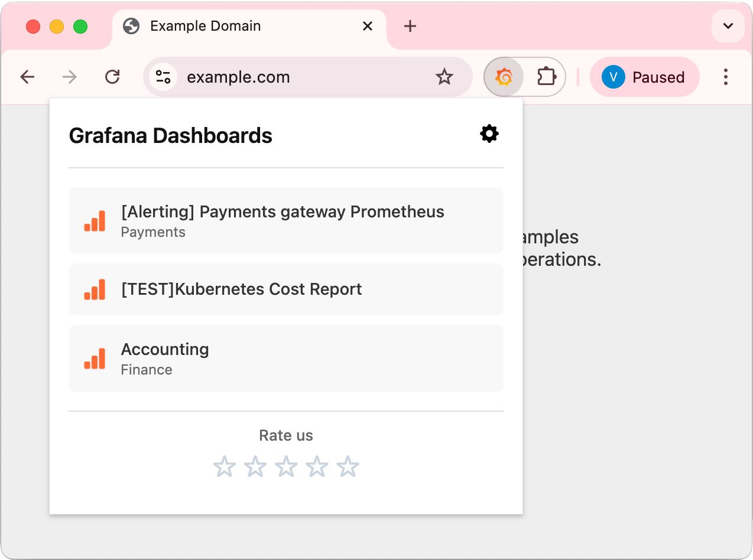Click the browser Extensions puzzle icon
Image resolution: width=753 pixels, height=560 pixels.
click(547, 76)
